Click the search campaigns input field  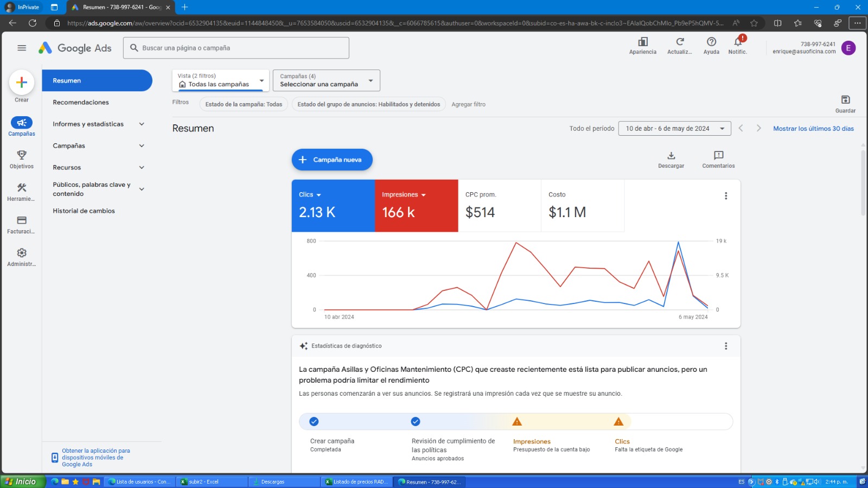pos(236,48)
